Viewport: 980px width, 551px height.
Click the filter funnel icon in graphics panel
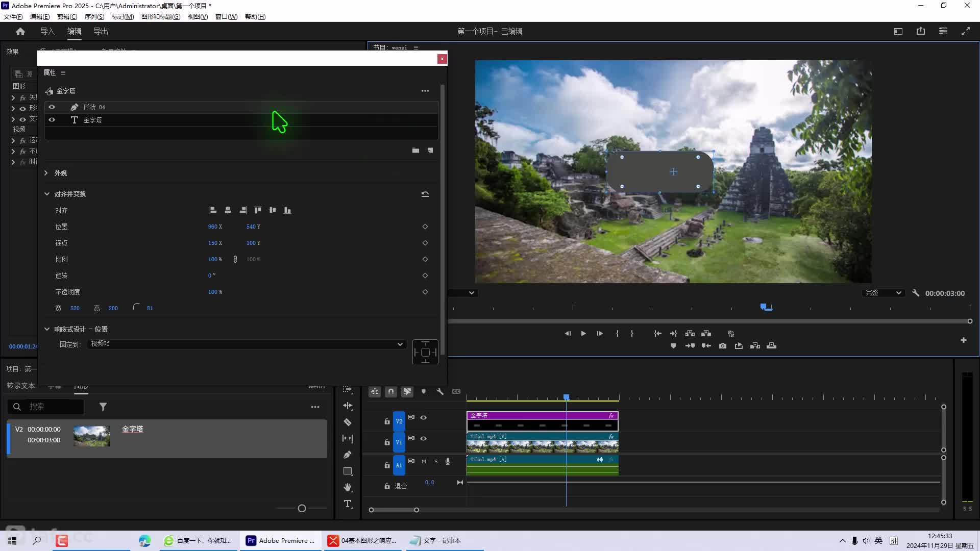click(x=103, y=407)
